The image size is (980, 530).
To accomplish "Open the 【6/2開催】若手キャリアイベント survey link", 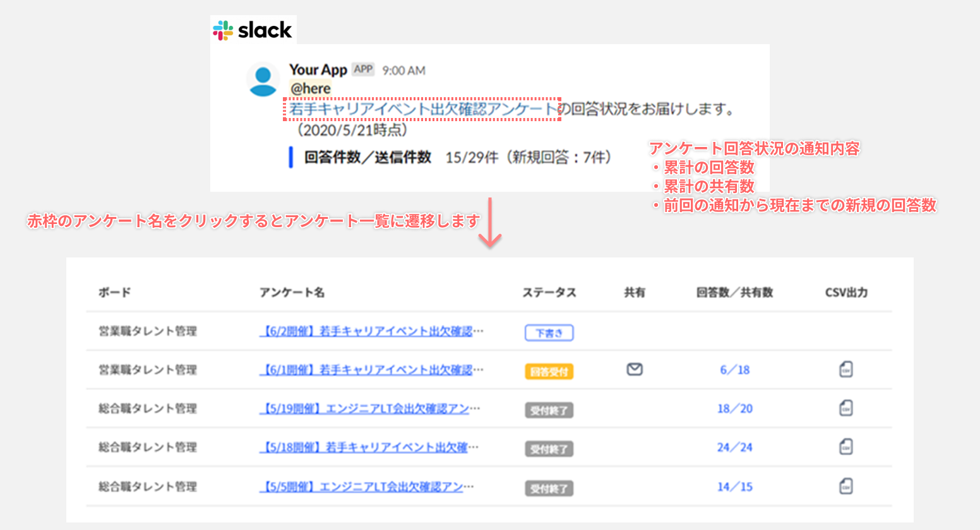I will pyautogui.click(x=371, y=331).
